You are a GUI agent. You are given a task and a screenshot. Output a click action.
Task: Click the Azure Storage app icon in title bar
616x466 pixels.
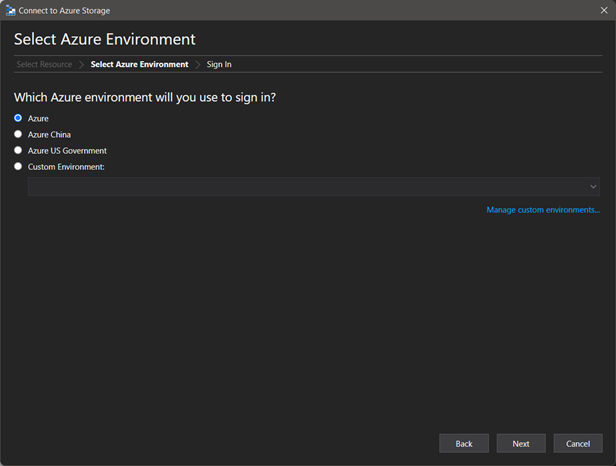click(x=11, y=10)
